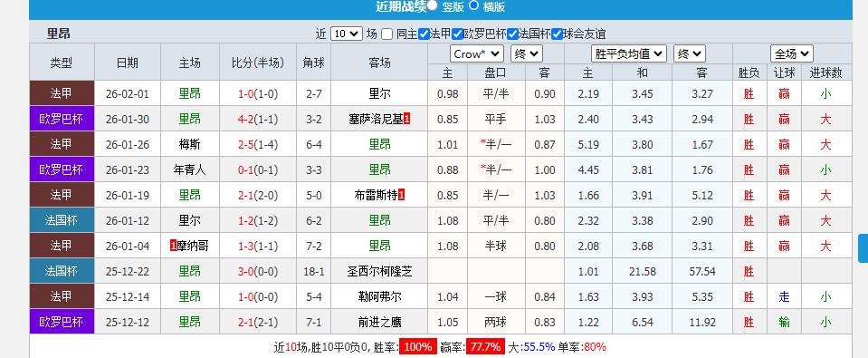868x358 pixels.
Task: Open score 1-0(0-0) on 25-12-14 row
Action: point(257,297)
